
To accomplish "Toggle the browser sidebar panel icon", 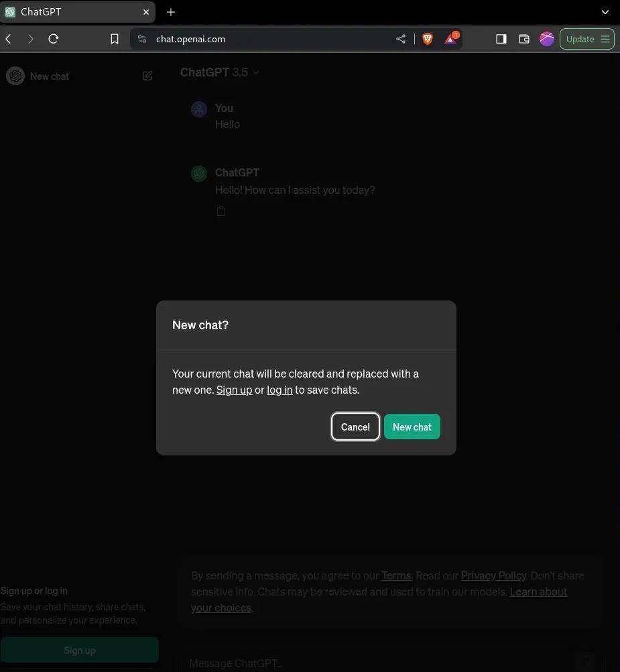I will pyautogui.click(x=501, y=39).
